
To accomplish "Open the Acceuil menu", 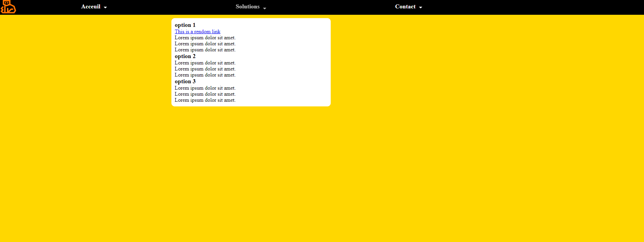I will point(91,7).
